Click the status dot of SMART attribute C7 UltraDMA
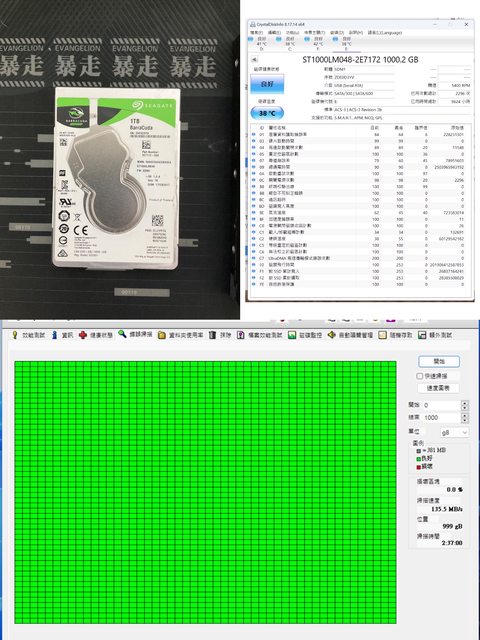 click(253, 258)
